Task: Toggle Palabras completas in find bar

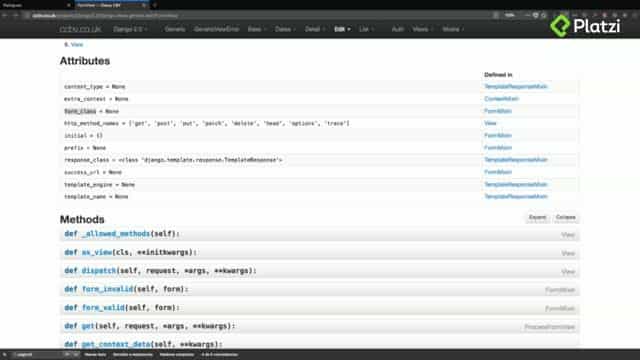Action: [177, 354]
